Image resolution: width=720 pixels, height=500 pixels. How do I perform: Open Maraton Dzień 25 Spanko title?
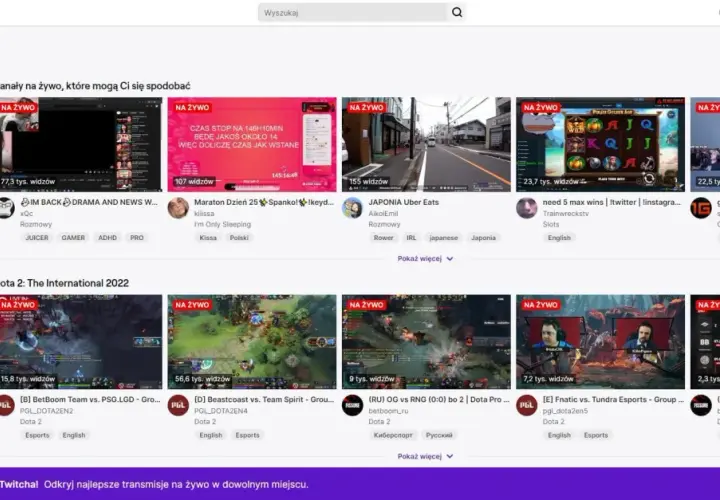tap(264, 202)
